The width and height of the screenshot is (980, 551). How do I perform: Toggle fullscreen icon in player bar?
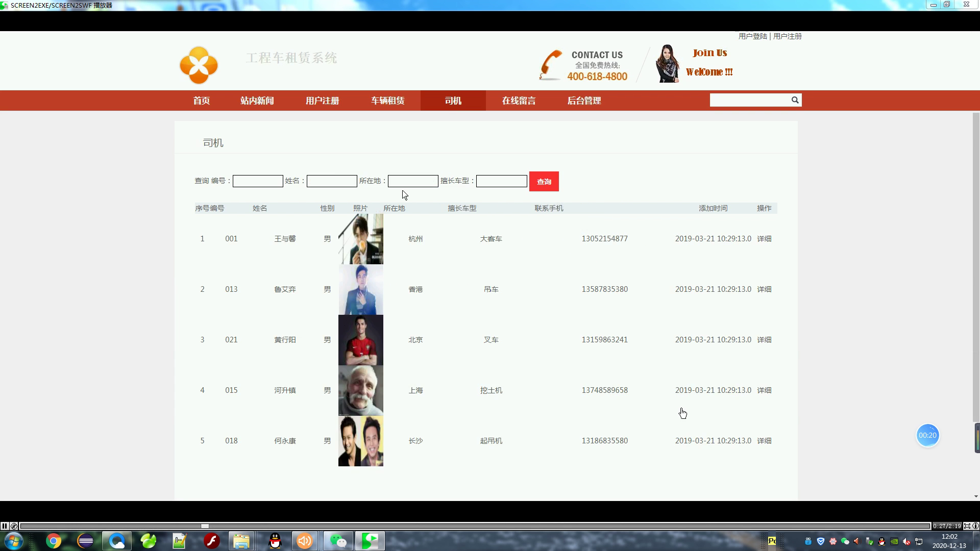pos(967,526)
